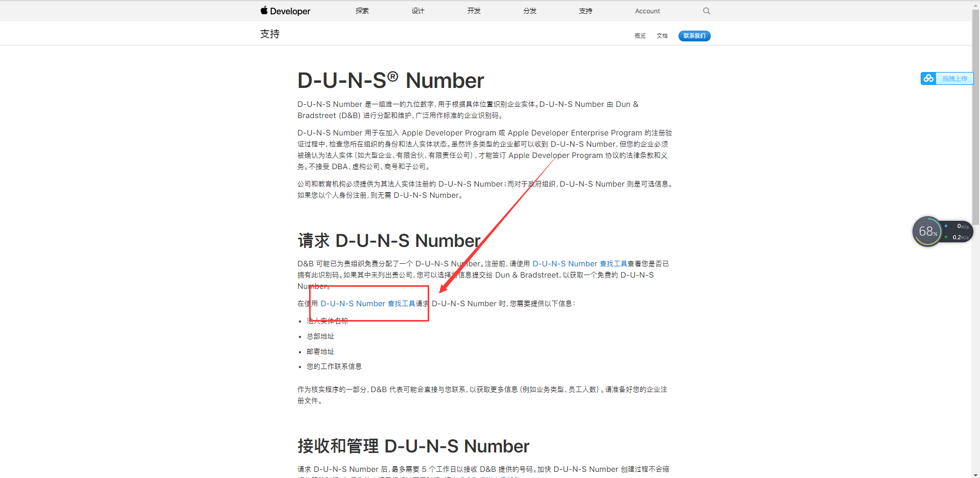This screenshot has height=478, width=980.
Task: Open the search magnifier icon
Action: click(x=707, y=11)
